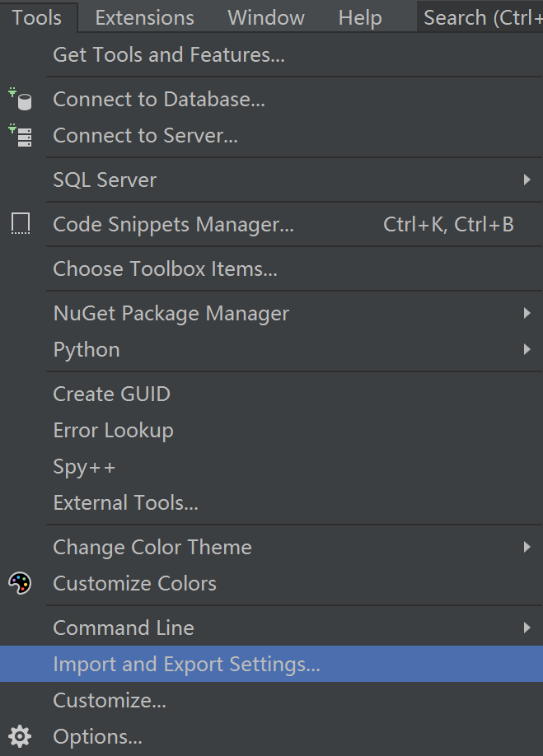
Task: Expand the Change Color Theme submenu arrow
Action: pos(527,547)
